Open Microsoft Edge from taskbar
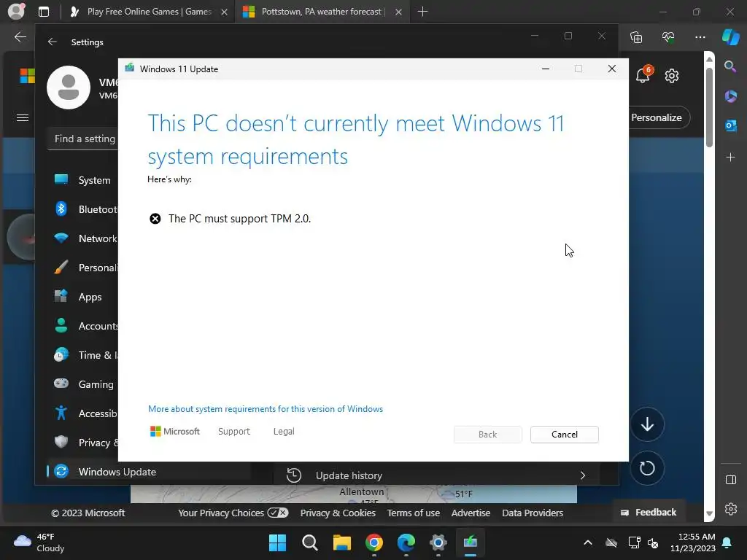Screen dimensions: 747x560 (x=406, y=542)
